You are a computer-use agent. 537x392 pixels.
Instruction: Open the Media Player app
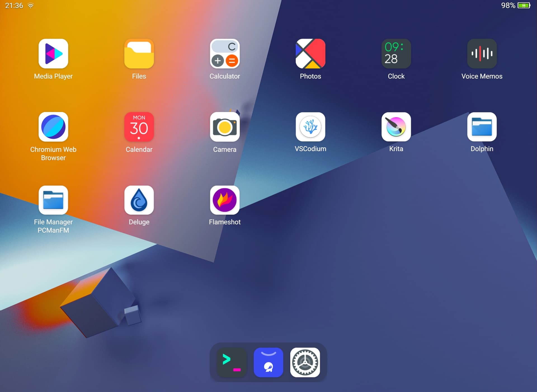[53, 53]
